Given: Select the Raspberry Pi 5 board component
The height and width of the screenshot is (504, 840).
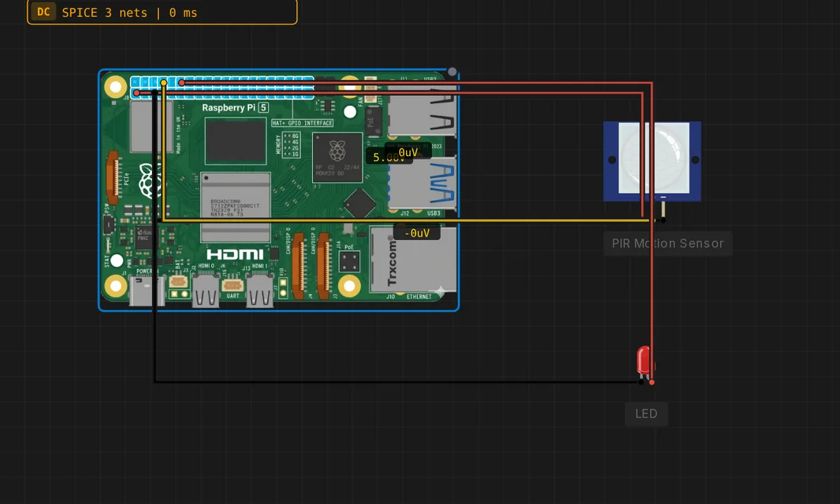Looking at the screenshot, I should (x=279, y=190).
